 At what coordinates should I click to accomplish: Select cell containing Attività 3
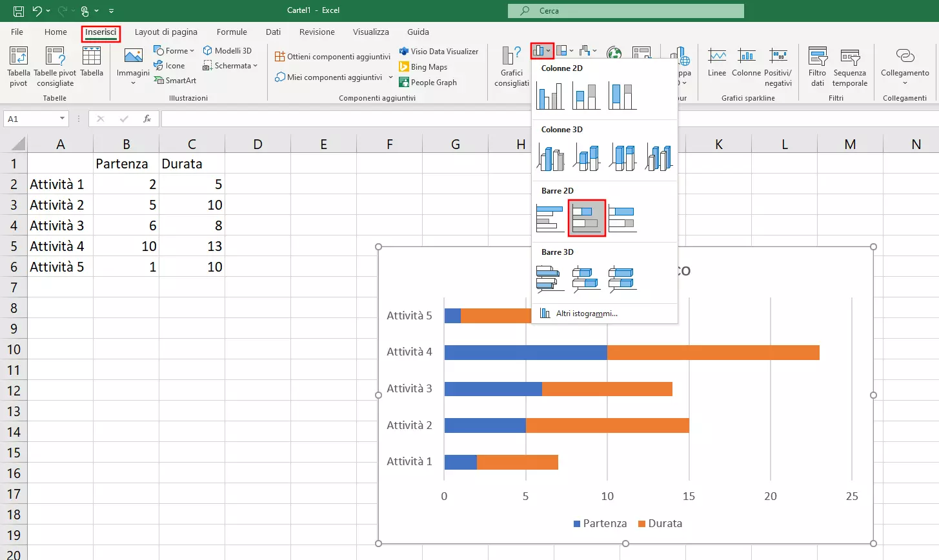tap(60, 225)
